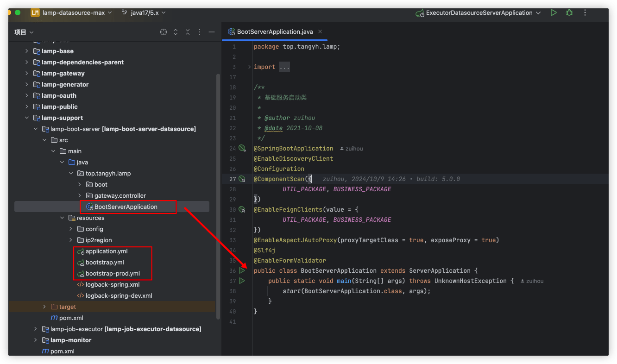Select application.yml in the project tree
Image resolution: width=617 pixels, height=364 pixels.
point(107,251)
